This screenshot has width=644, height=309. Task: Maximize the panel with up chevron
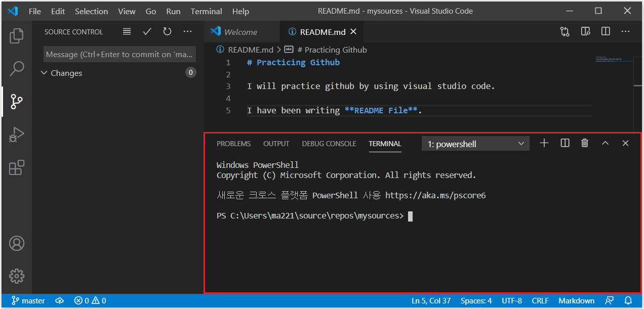pyautogui.click(x=605, y=143)
